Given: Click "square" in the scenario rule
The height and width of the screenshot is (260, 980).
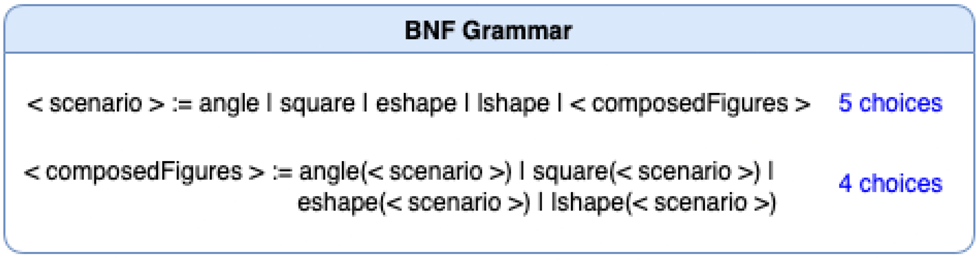Looking at the screenshot, I should pyautogui.click(x=317, y=103).
